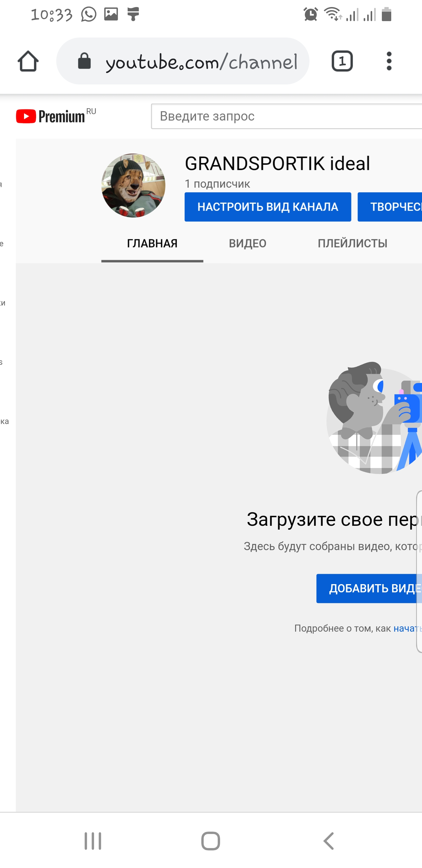Tap the Android home navigation button
This screenshot has height=868, width=422.
(x=211, y=841)
